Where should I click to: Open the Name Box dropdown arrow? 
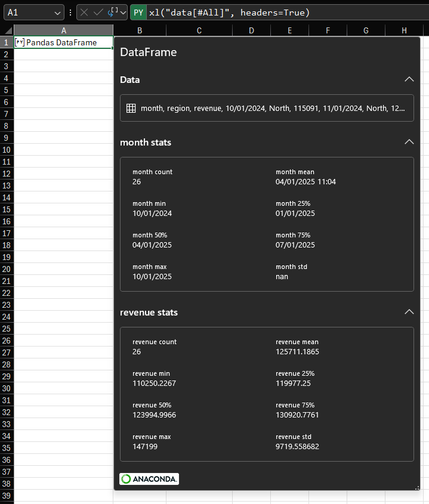click(58, 13)
